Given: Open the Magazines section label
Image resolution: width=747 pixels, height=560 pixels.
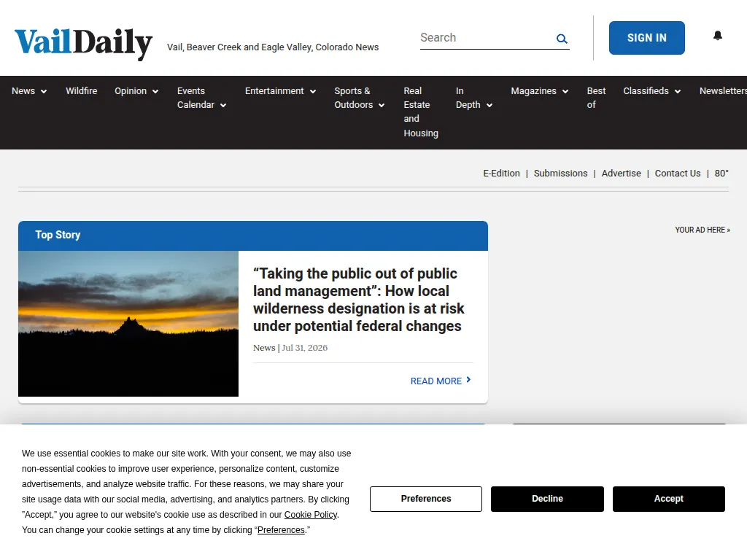Looking at the screenshot, I should [533, 91].
